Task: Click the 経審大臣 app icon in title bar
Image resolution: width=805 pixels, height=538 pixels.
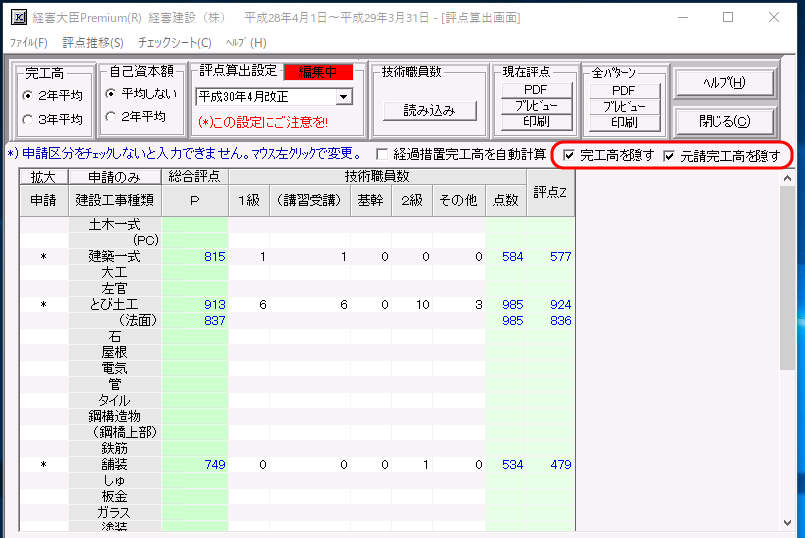Action: click(19, 17)
